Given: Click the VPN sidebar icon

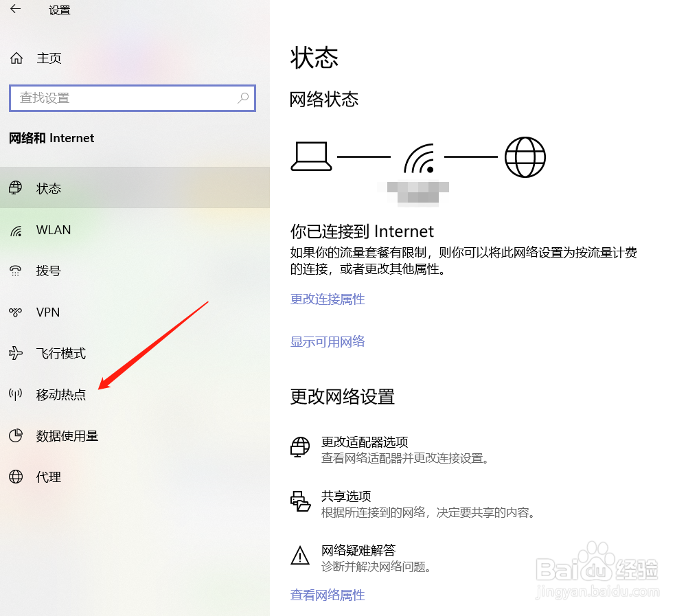Looking at the screenshot, I should [16, 312].
